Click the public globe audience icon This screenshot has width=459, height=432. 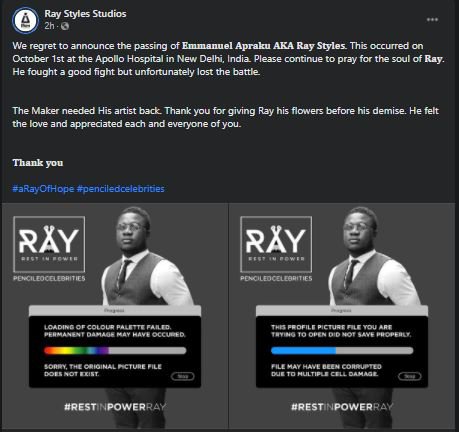point(65,26)
